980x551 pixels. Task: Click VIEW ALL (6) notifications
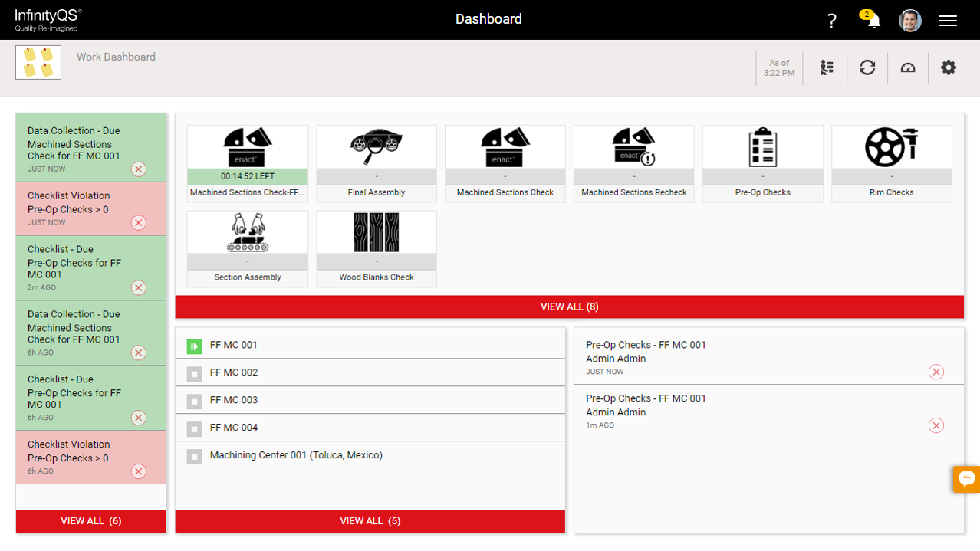click(91, 521)
